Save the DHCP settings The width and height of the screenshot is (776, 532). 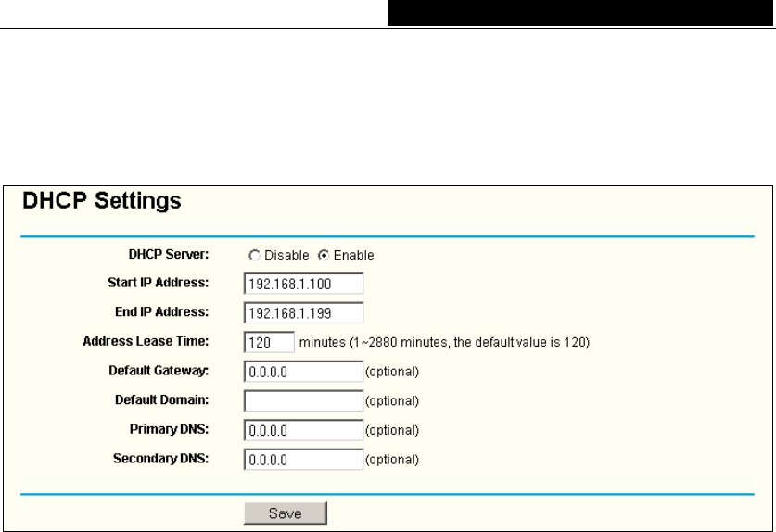[286, 513]
